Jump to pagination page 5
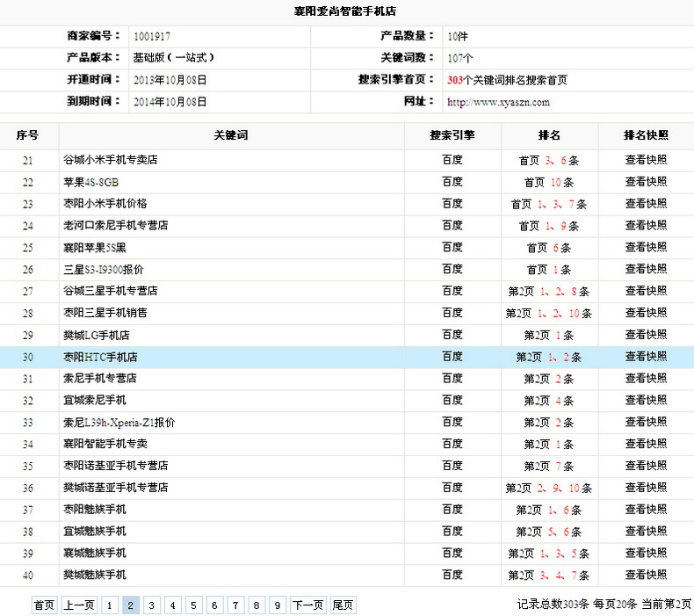The height and width of the screenshot is (616, 694). coord(193,605)
